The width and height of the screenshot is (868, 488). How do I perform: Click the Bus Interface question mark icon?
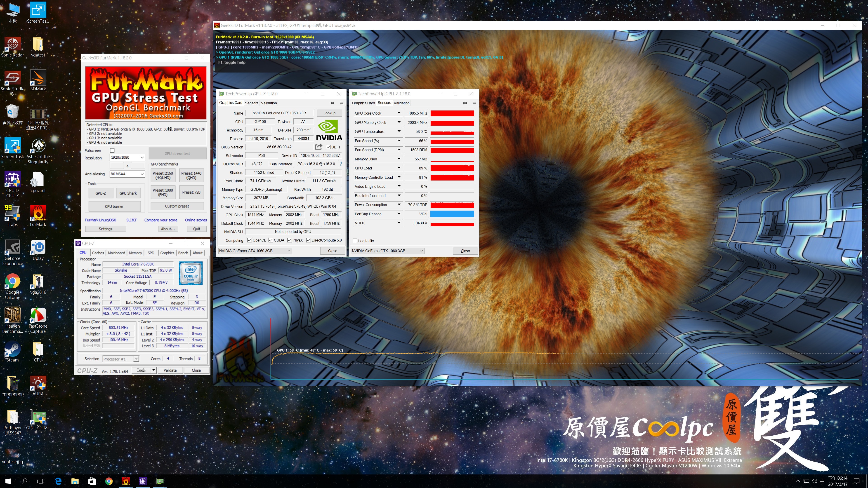click(x=341, y=164)
